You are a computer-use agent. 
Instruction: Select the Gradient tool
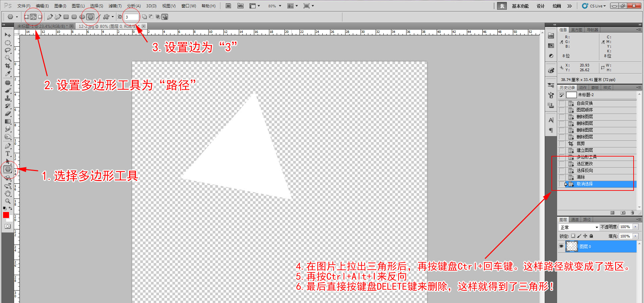(8, 121)
